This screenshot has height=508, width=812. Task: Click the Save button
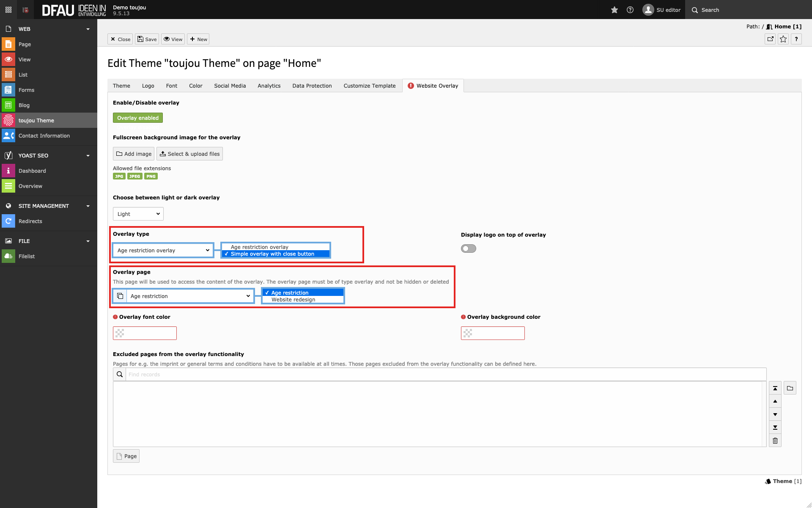(x=147, y=39)
